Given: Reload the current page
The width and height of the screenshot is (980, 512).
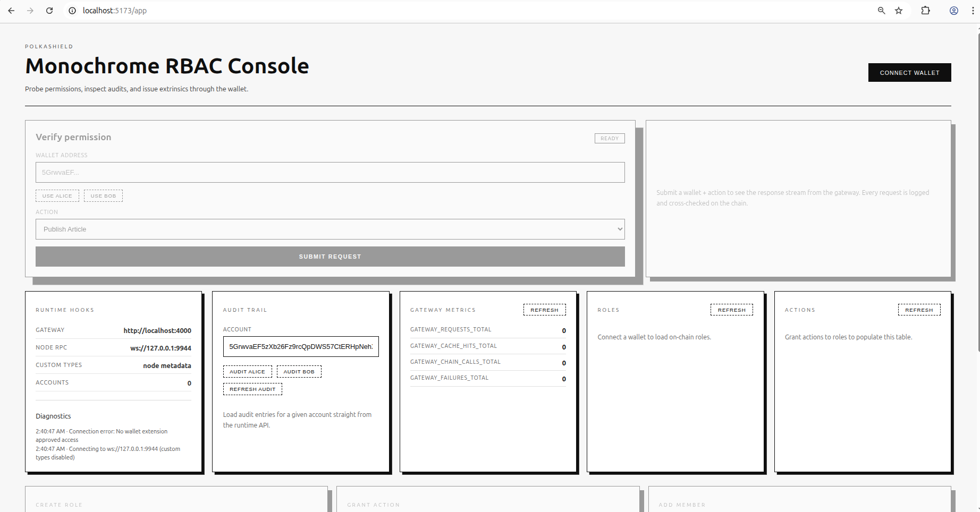Looking at the screenshot, I should (x=49, y=11).
